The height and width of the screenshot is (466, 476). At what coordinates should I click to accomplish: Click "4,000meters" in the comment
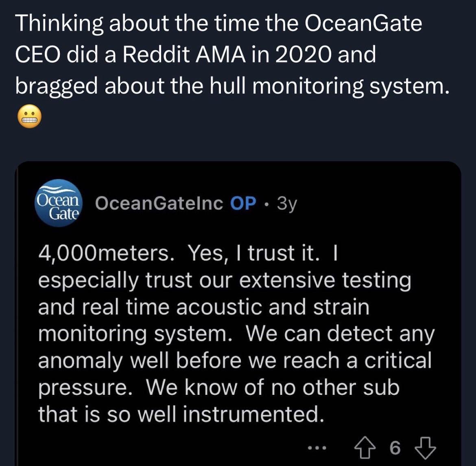104,254
